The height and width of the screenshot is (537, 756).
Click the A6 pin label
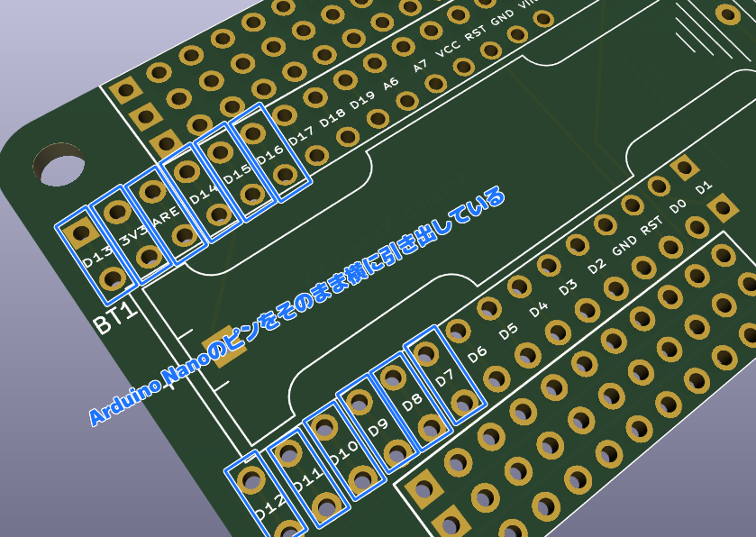pos(391,84)
